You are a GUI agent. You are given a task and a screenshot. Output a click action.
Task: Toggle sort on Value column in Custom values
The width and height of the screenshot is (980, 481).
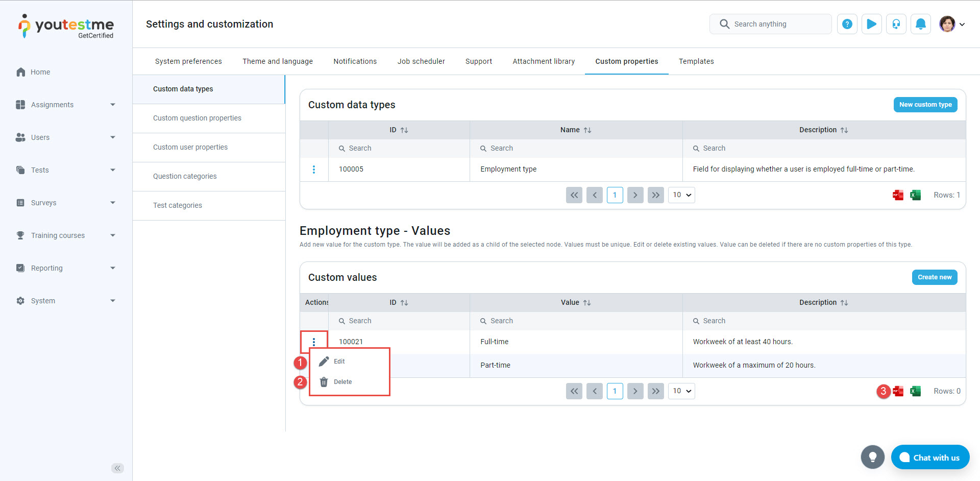point(587,303)
